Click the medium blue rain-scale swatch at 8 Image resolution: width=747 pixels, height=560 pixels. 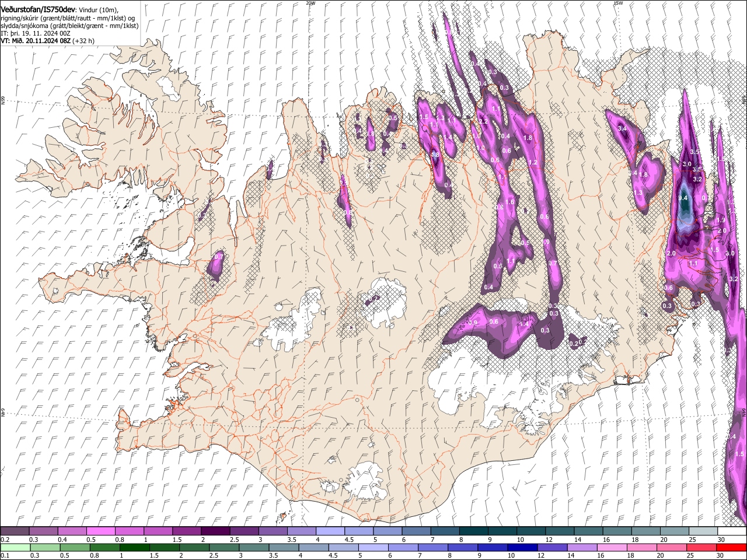463,548
